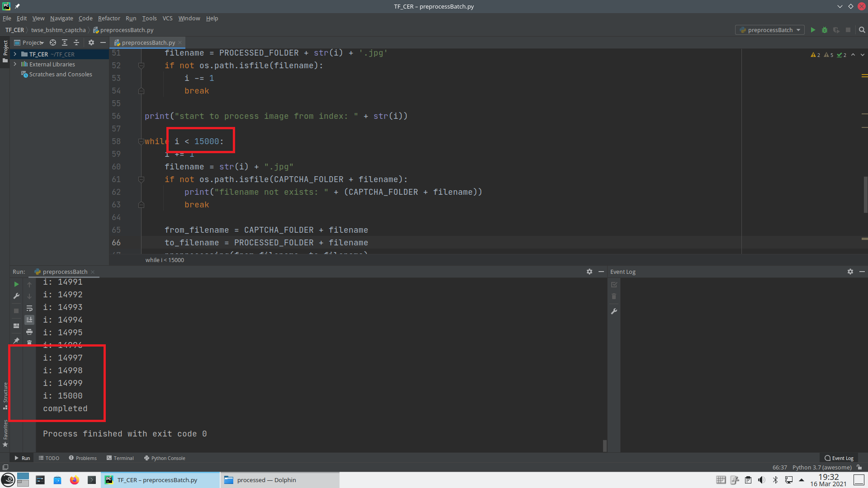
Task: Start debugging with the green bug icon
Action: [825, 30]
